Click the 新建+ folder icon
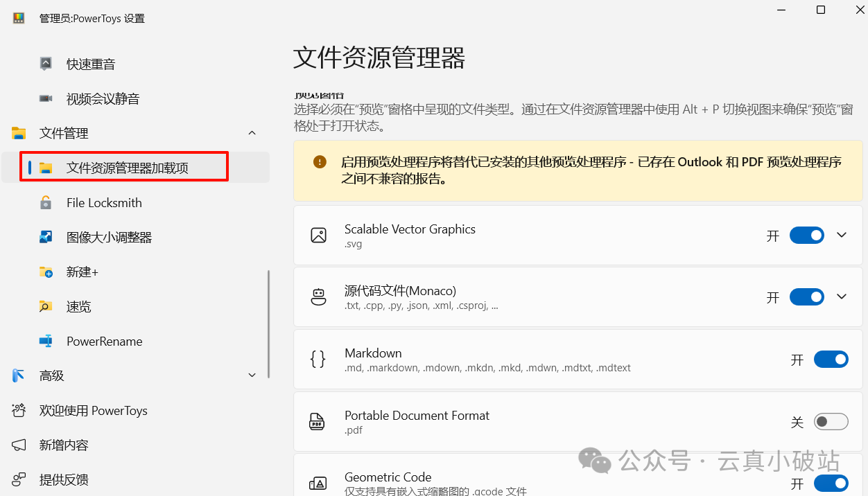The width and height of the screenshot is (868, 496). click(46, 272)
